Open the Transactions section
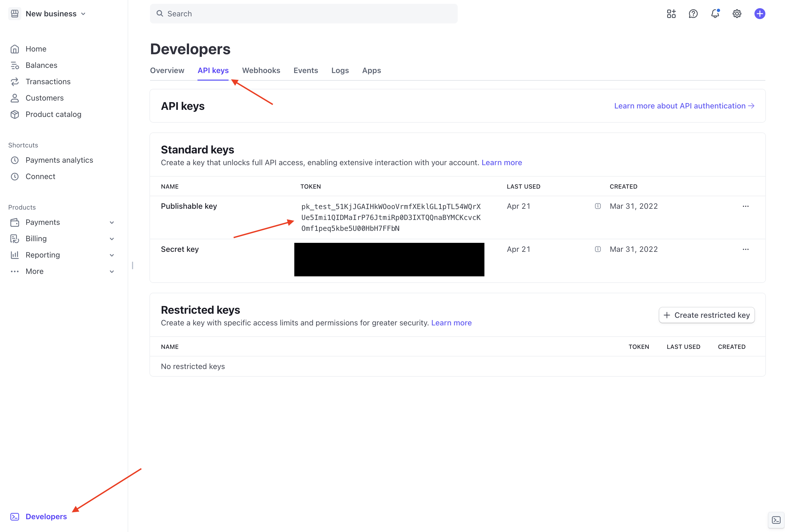Viewport: 785px width, 532px height. (48, 81)
